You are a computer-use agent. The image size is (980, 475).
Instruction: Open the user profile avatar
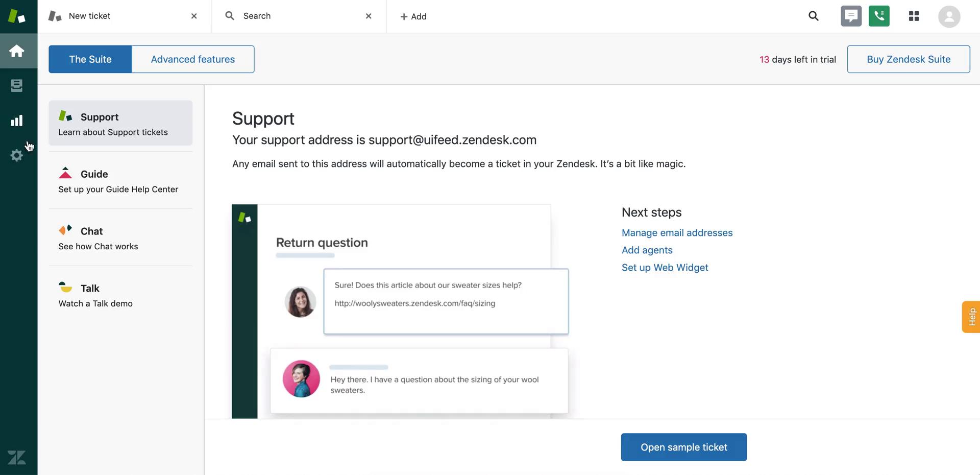pyautogui.click(x=949, y=16)
